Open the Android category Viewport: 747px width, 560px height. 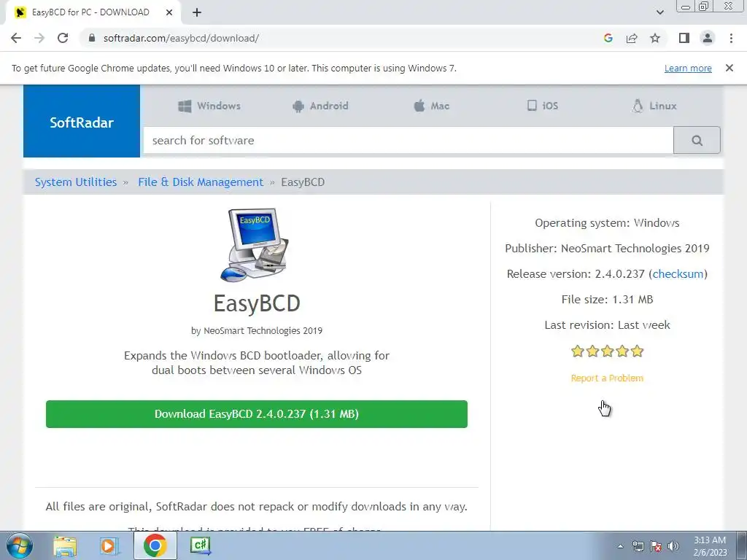pos(320,106)
